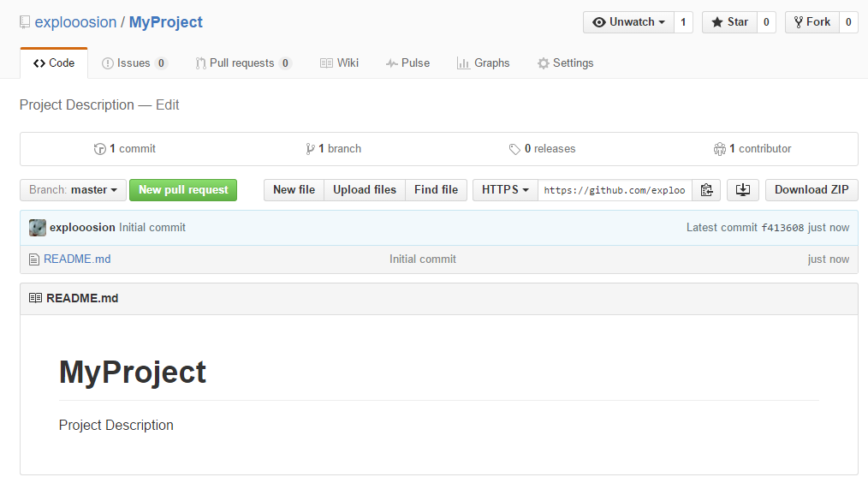Open Initial commit message in latest commit bar
This screenshot has height=489, width=868.
pyautogui.click(x=152, y=228)
